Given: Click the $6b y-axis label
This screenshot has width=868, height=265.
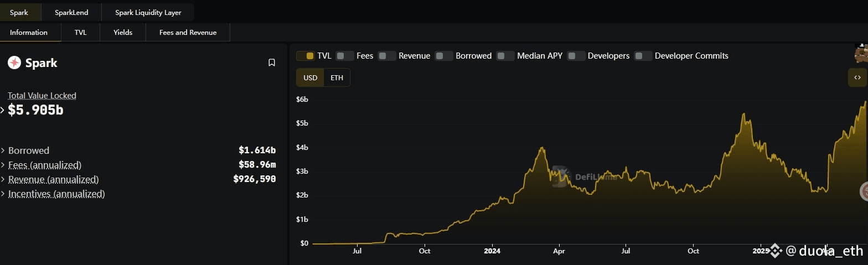Looking at the screenshot, I should [x=302, y=100].
